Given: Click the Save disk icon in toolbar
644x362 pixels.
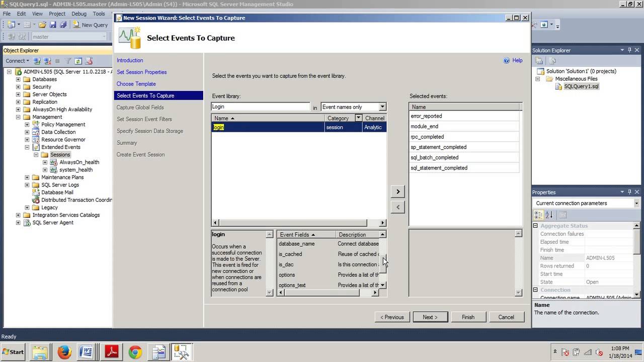Looking at the screenshot, I should coord(53,25).
